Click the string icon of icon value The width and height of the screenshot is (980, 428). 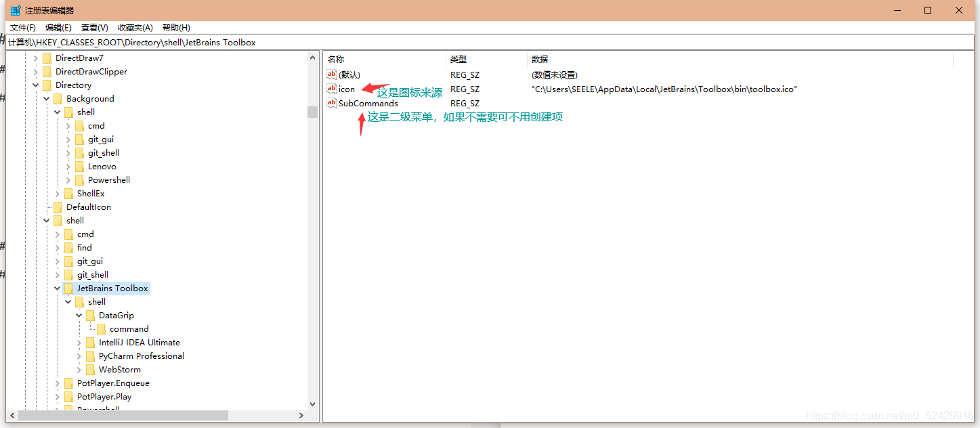pos(332,89)
